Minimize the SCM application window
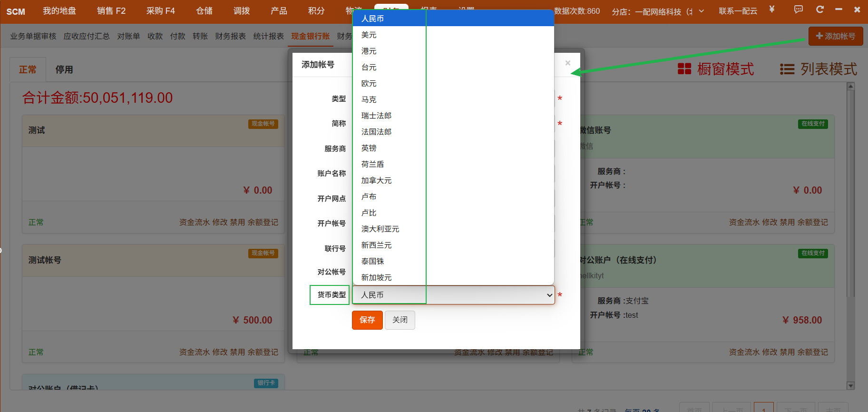Image resolution: width=868 pixels, height=412 pixels. click(839, 10)
